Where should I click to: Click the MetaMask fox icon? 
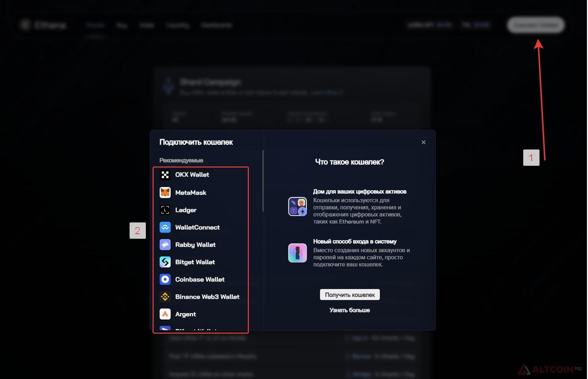165,193
